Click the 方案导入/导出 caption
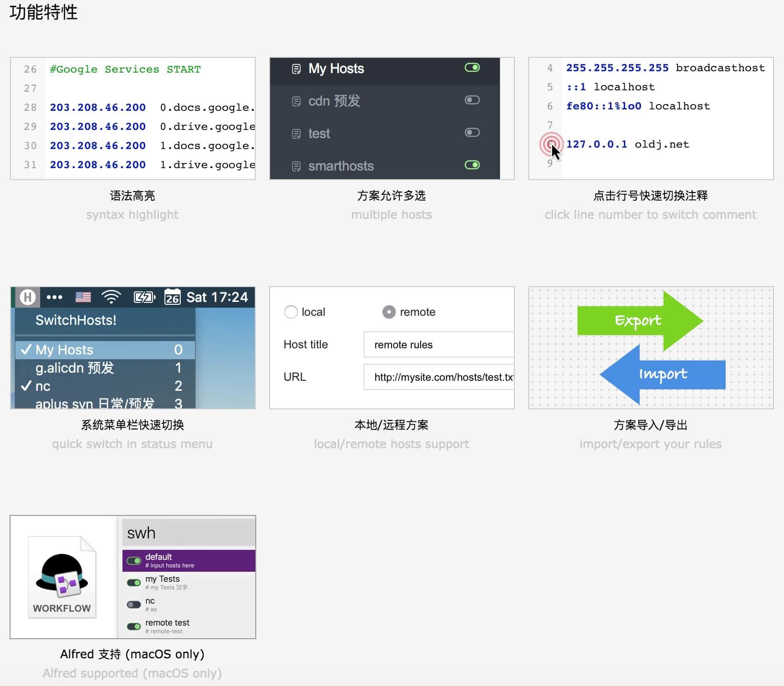The width and height of the screenshot is (784, 686). tap(651, 425)
